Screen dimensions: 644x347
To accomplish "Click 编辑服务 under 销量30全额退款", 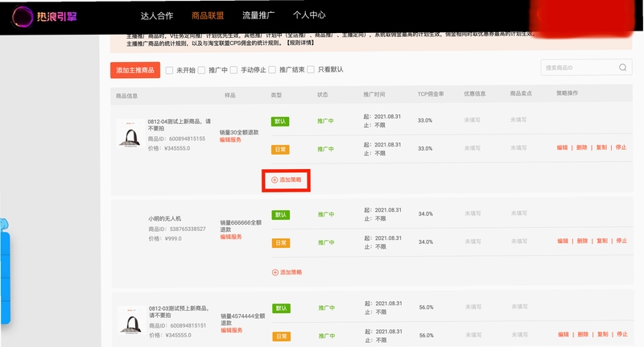I will point(230,139).
